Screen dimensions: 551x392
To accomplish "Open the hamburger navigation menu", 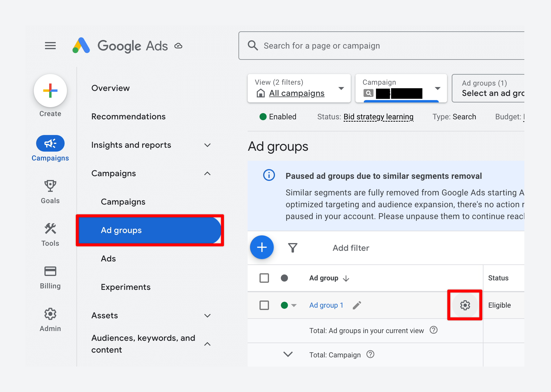I will pos(50,46).
